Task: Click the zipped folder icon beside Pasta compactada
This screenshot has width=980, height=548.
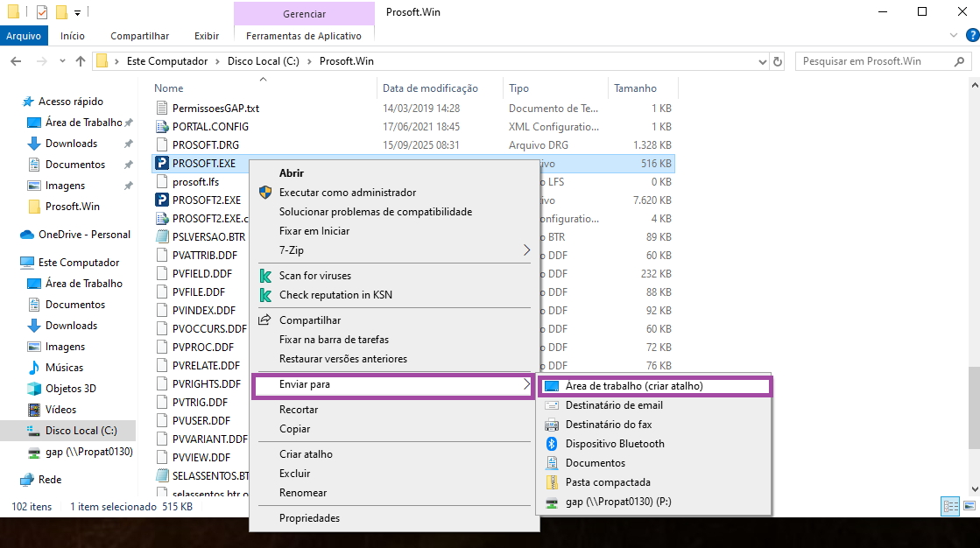Action: [551, 482]
